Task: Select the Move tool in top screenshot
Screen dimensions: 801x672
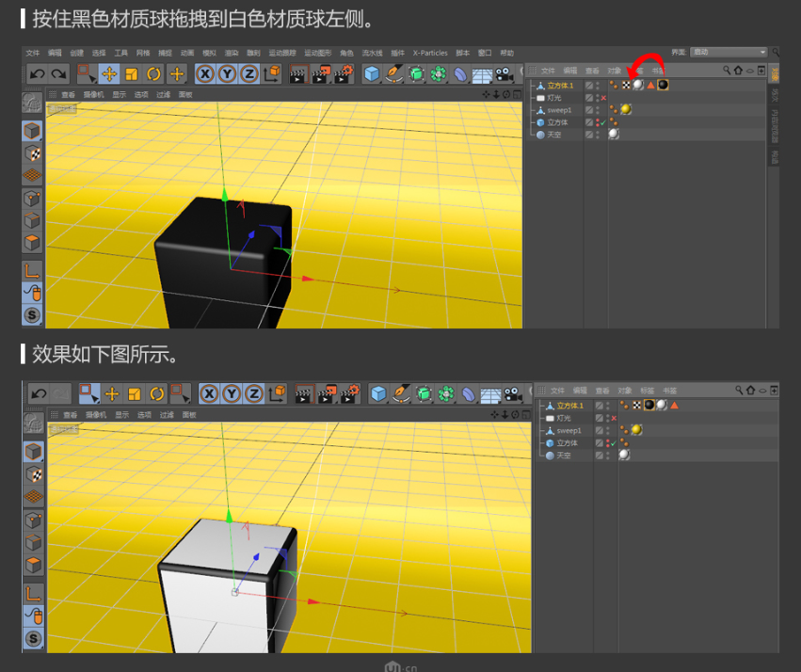Action: (108, 74)
